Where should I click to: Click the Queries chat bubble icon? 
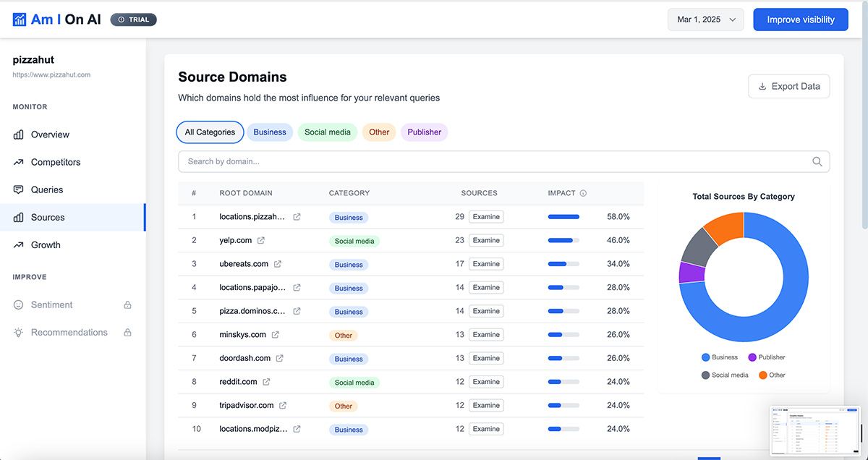coord(19,189)
